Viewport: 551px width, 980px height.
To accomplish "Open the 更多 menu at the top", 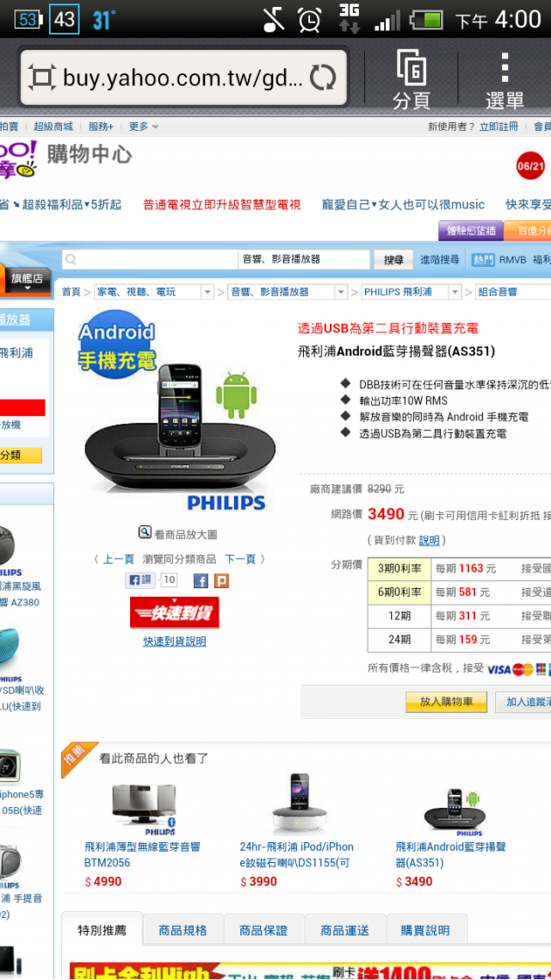I will point(144,127).
